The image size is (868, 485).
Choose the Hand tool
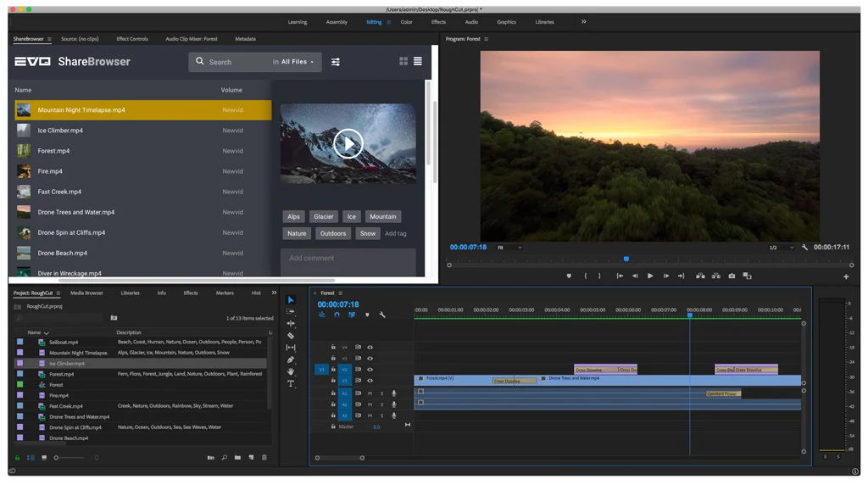pos(291,372)
